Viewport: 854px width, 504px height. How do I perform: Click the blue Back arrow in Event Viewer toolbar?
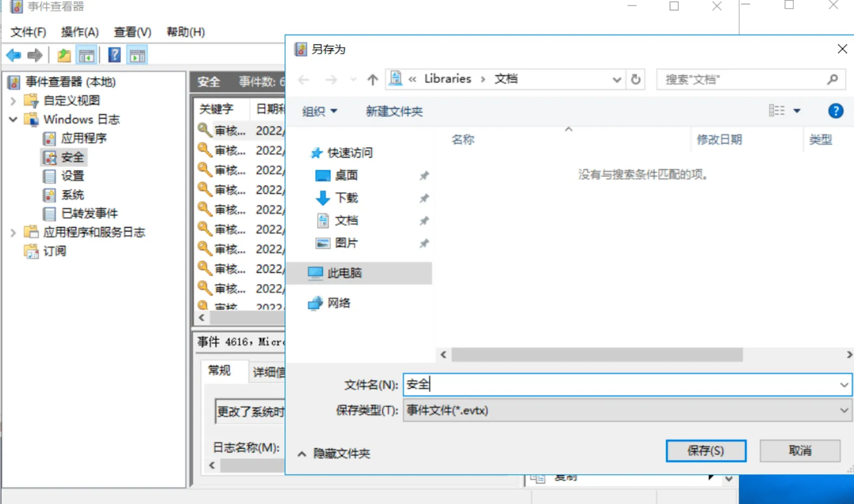coord(14,55)
